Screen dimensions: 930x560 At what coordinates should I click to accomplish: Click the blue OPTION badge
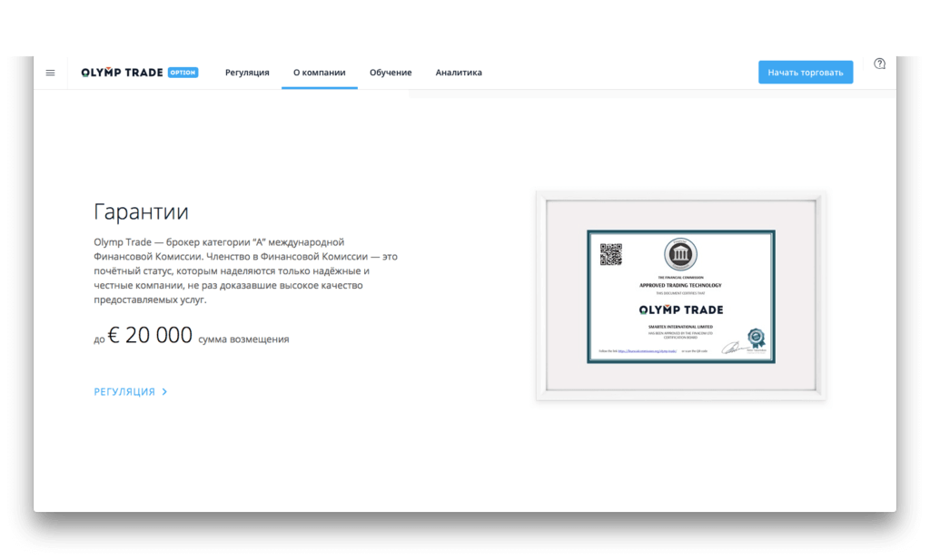[183, 73]
